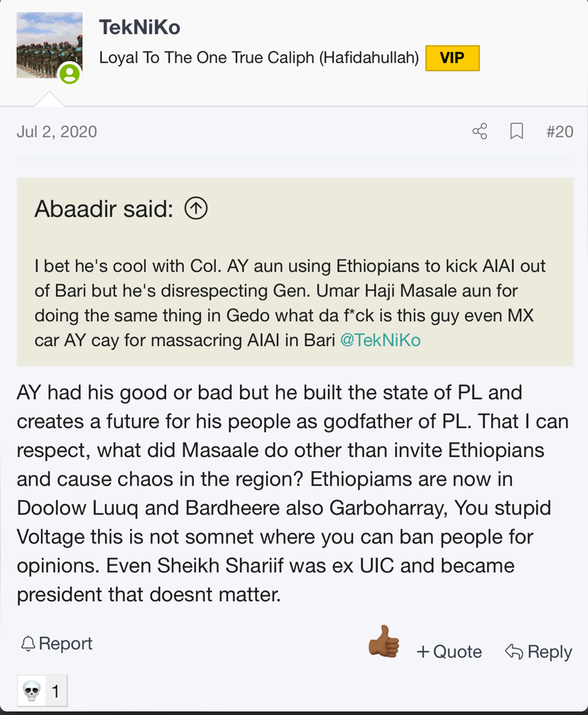This screenshot has width=588, height=715.
Task: Bookmark this post
Action: click(517, 131)
